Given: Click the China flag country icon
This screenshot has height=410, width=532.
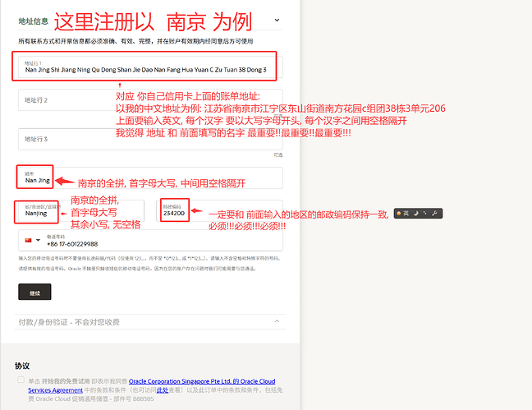Looking at the screenshot, I should pyautogui.click(x=28, y=240).
